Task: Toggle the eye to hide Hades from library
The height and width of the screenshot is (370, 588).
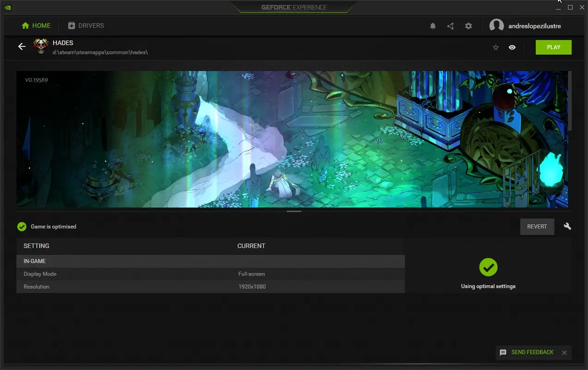Action: point(512,47)
